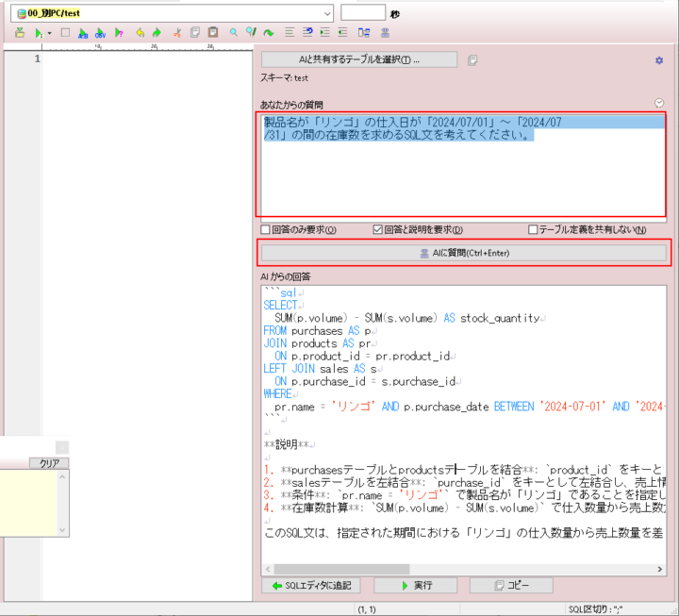Screen dimensions: 679x616
Task: Click the yellow undo arrow icon
Action: tap(140, 32)
